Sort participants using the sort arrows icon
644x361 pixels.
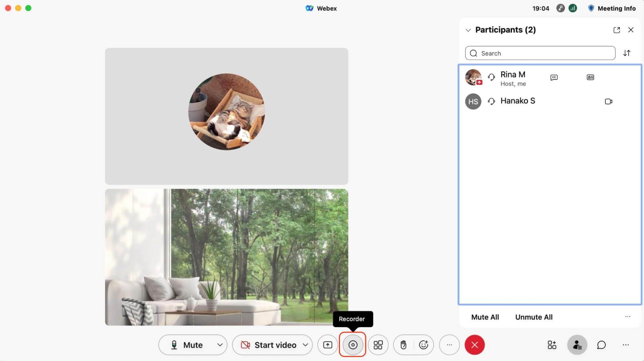click(x=627, y=53)
